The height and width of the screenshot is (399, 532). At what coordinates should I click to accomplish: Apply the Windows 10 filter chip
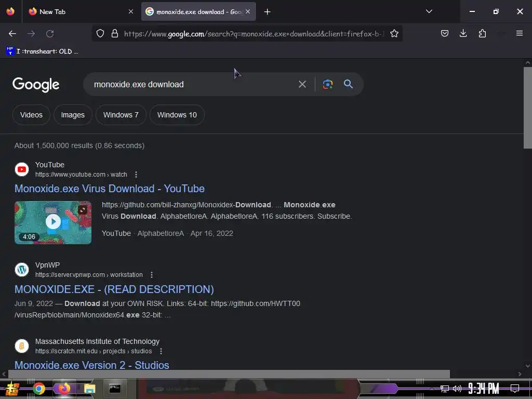pyautogui.click(x=177, y=115)
